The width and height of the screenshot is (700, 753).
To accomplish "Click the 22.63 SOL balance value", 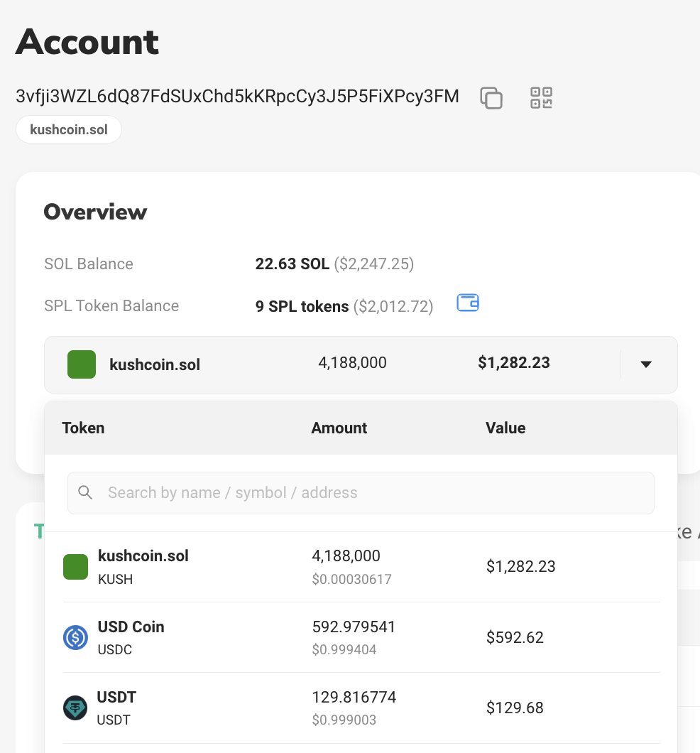I will (292, 264).
